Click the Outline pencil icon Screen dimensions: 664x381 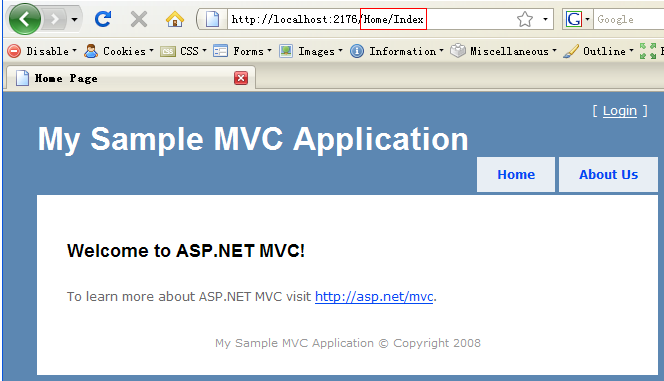point(571,51)
